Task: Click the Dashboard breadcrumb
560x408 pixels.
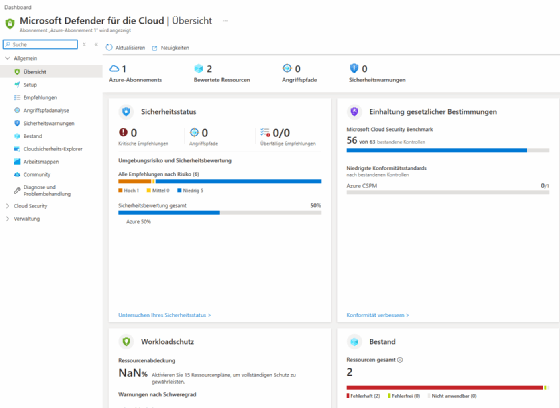Action: pyautogui.click(x=18, y=7)
